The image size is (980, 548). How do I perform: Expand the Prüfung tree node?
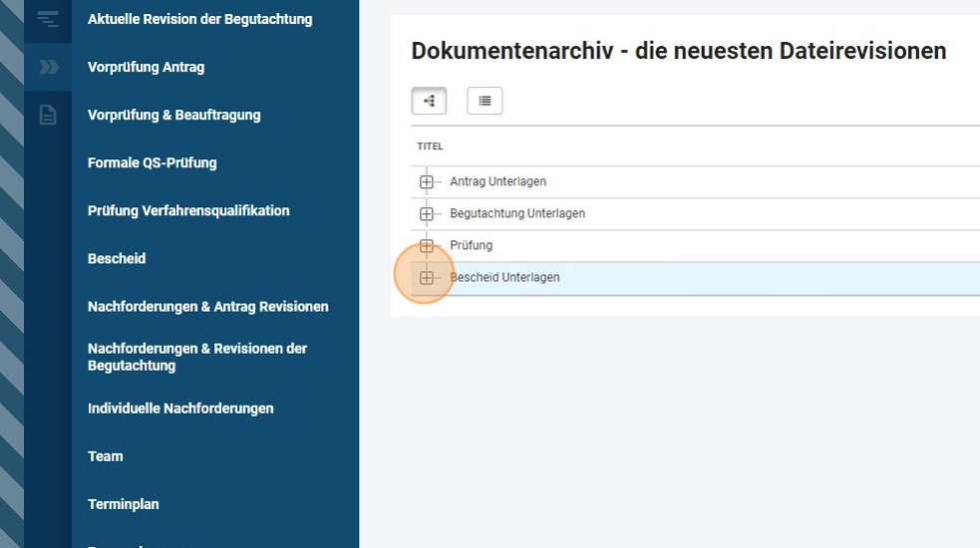click(427, 246)
